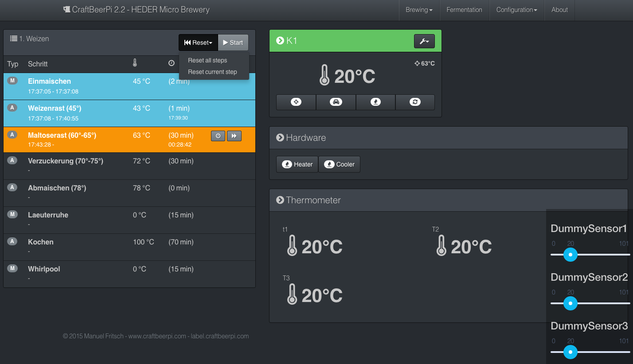Image resolution: width=633 pixels, height=364 pixels.
Task: Click the list icon beside 1. Weizen
Action: pyautogui.click(x=14, y=39)
